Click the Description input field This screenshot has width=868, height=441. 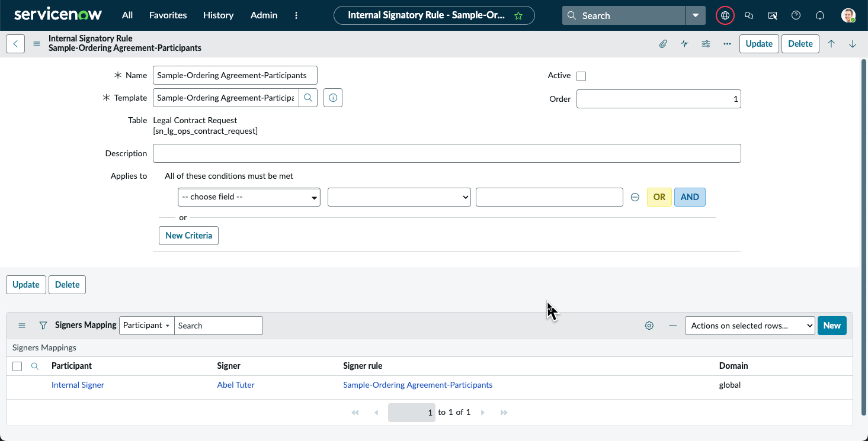(447, 153)
